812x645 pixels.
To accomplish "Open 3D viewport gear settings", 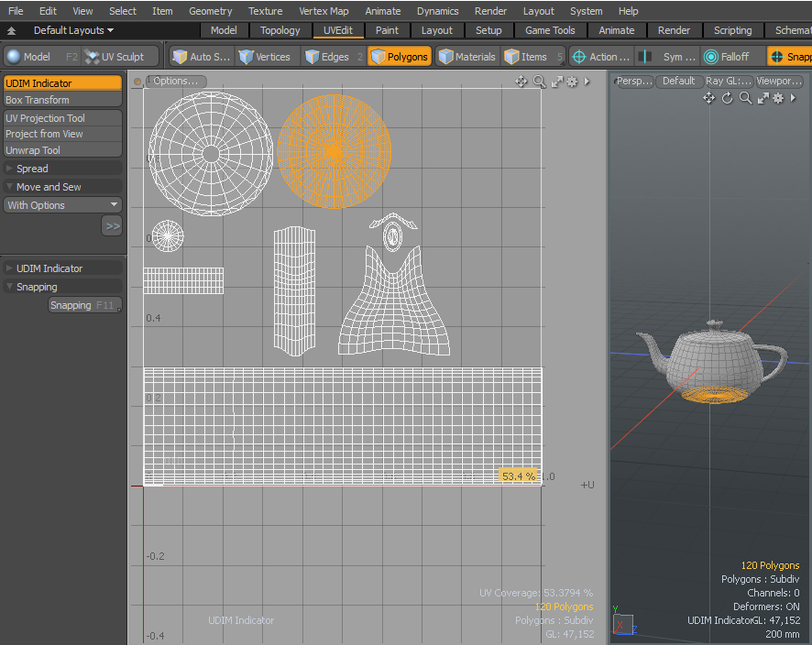I will [x=778, y=98].
